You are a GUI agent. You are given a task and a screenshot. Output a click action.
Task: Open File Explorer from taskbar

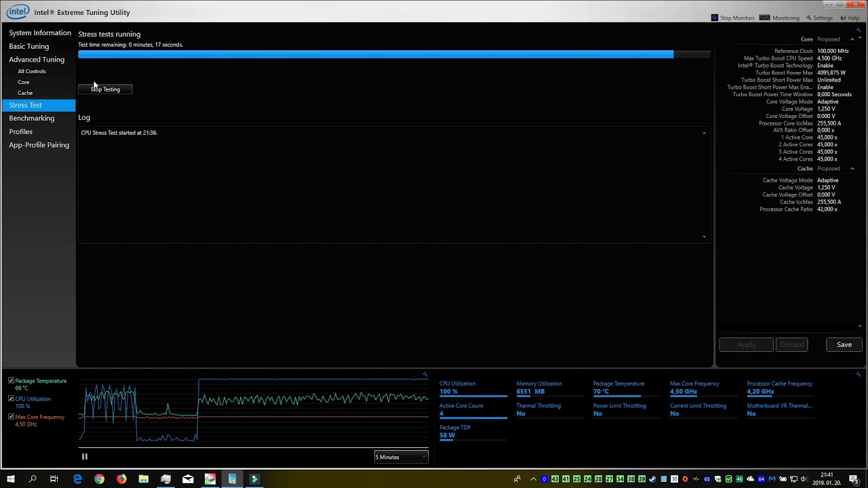coord(144,479)
